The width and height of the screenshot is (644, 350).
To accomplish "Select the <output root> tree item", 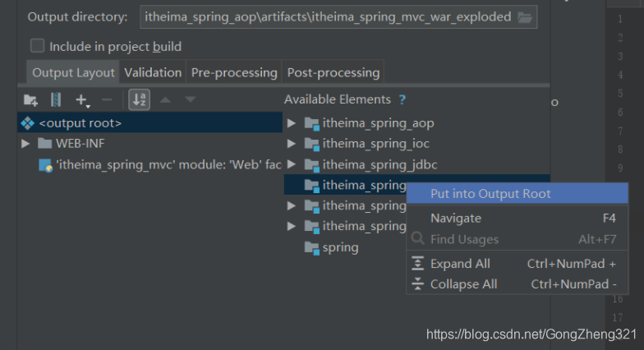I will click(149, 123).
